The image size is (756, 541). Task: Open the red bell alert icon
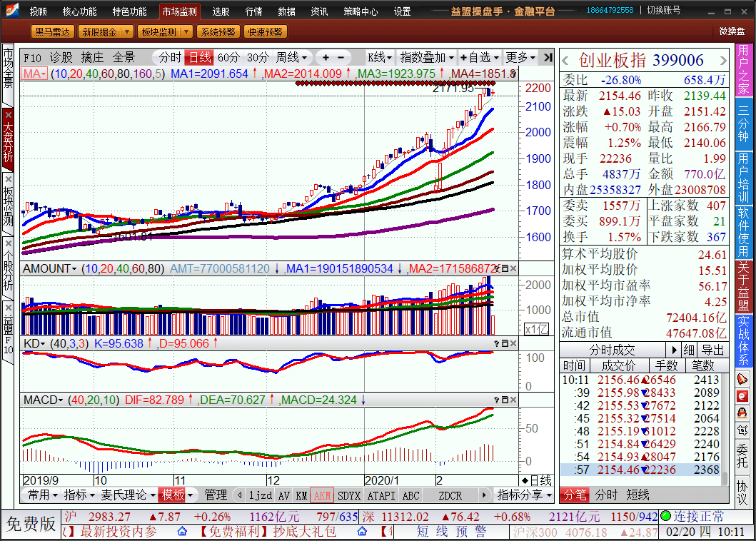(x=742, y=379)
